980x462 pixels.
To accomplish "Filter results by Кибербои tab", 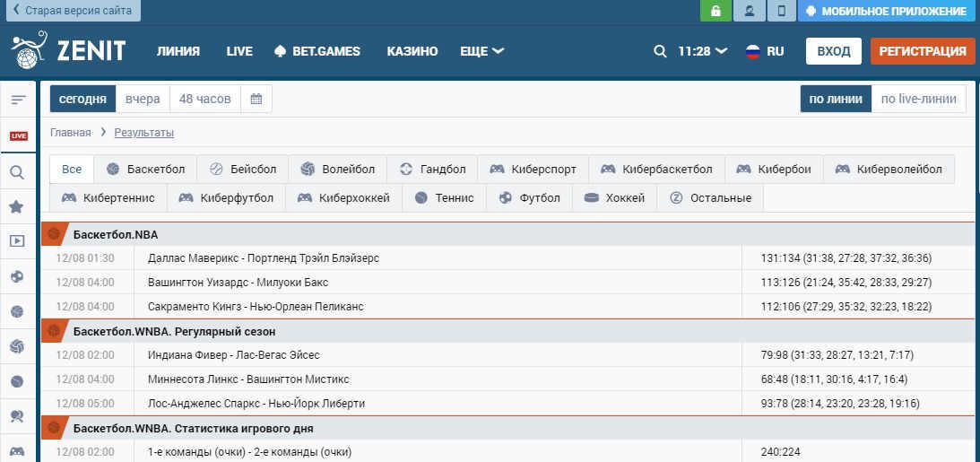I will [775, 170].
